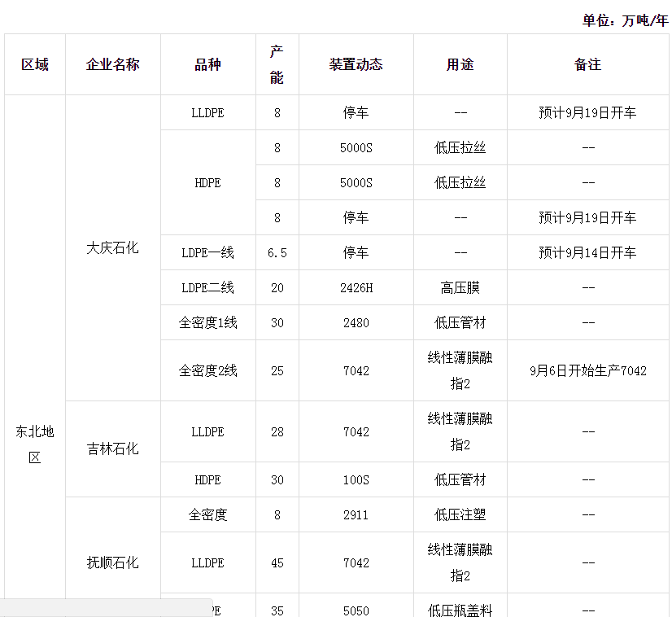Click 7042 in the 全密度2线 status cell
Image resolution: width=672 pixels, height=617 pixels.
(356, 370)
